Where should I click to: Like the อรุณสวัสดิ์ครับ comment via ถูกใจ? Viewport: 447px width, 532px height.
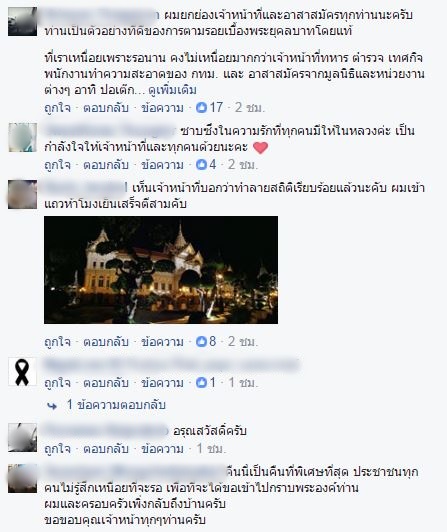coord(58,449)
